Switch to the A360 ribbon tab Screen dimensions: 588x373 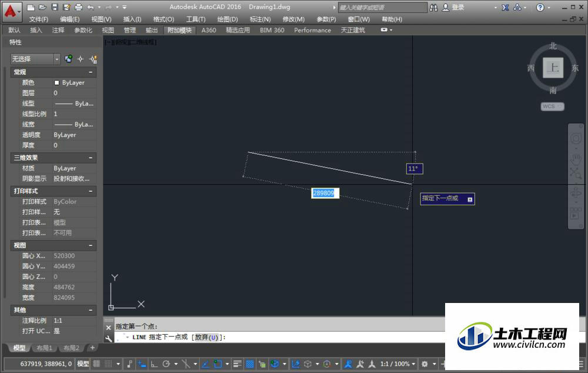point(209,30)
